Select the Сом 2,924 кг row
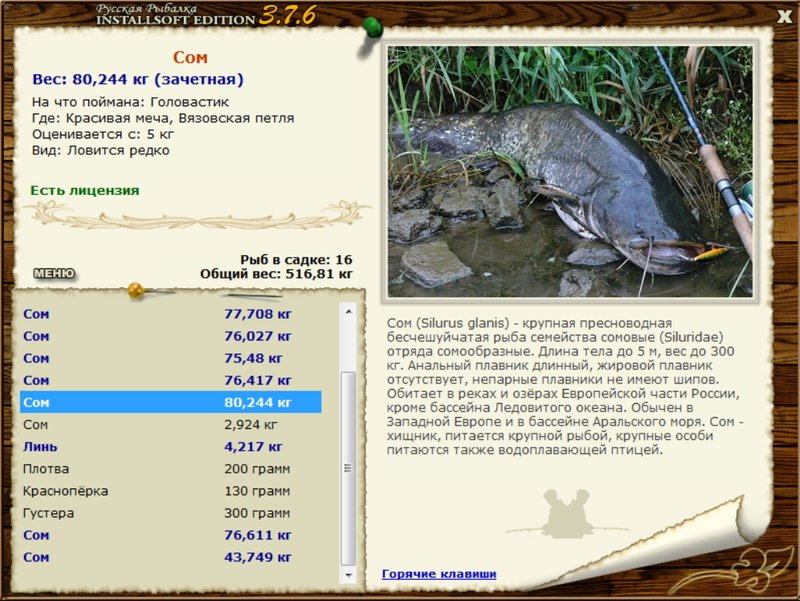Screen dimensions: 800x601 [171, 424]
